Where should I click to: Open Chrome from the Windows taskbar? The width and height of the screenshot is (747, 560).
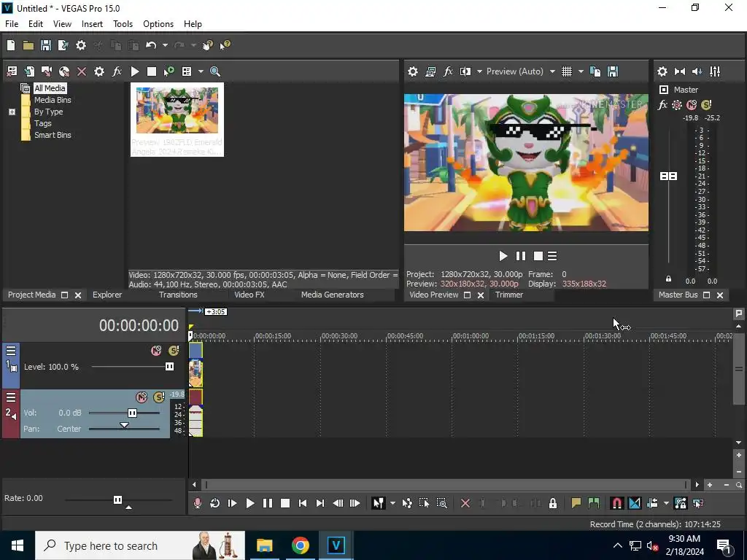pos(300,545)
